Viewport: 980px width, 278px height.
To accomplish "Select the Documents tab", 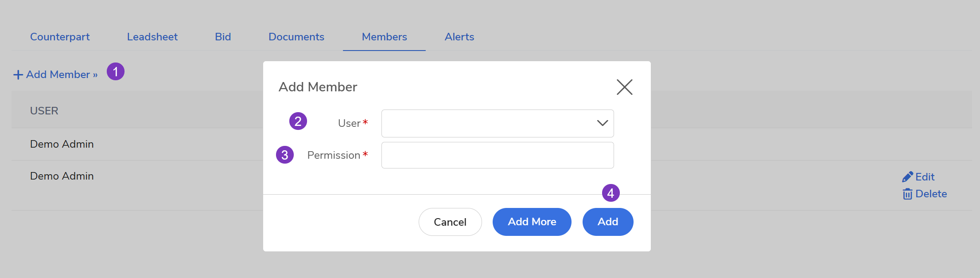I will (296, 37).
